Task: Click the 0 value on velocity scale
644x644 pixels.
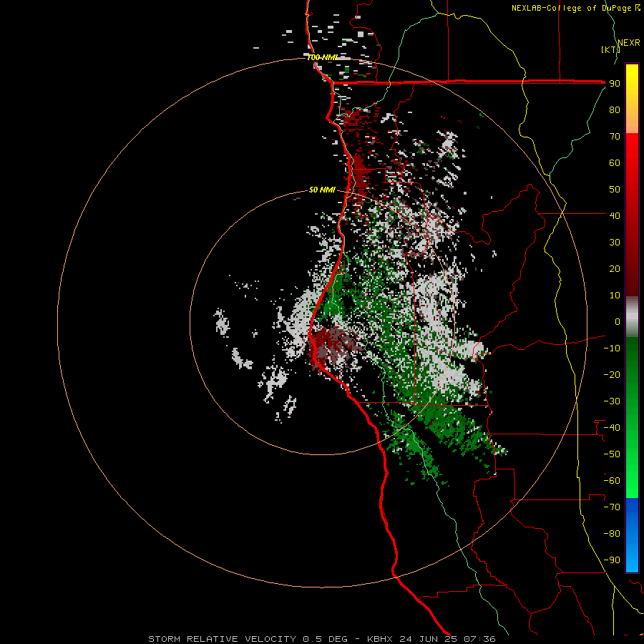Action: 618,321
